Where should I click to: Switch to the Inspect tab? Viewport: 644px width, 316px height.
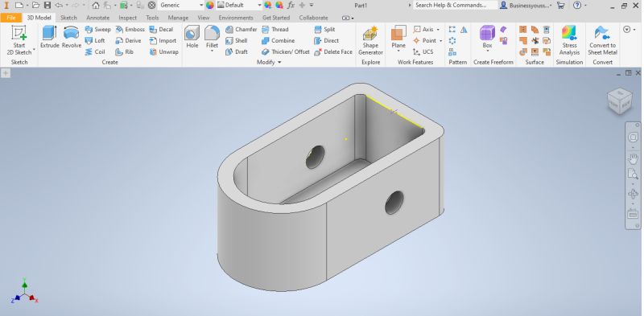point(128,18)
